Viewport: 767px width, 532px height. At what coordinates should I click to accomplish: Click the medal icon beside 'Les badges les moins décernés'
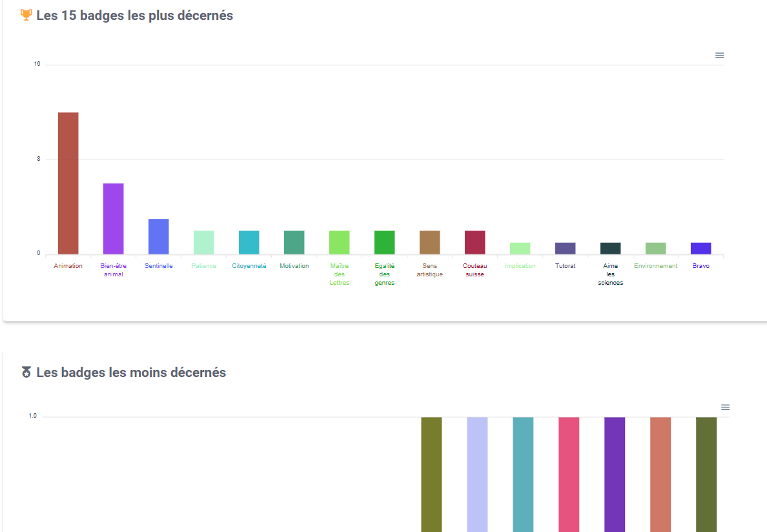tap(26, 373)
